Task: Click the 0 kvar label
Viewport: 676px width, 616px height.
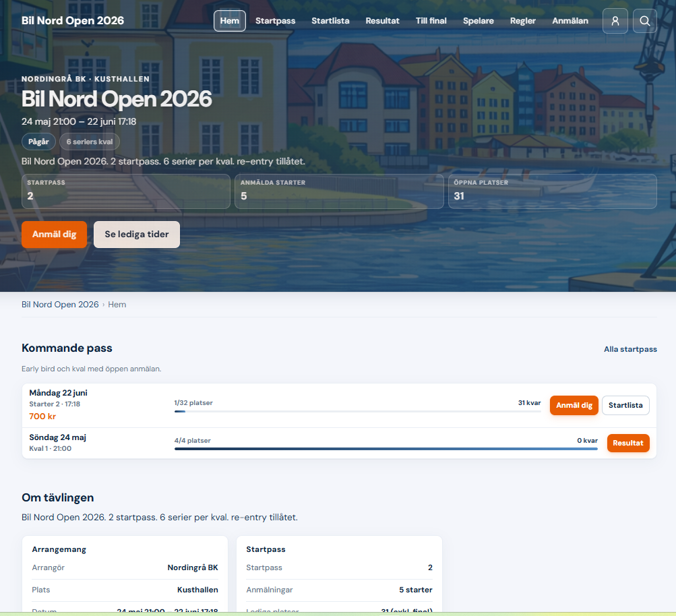Action: [x=587, y=441]
